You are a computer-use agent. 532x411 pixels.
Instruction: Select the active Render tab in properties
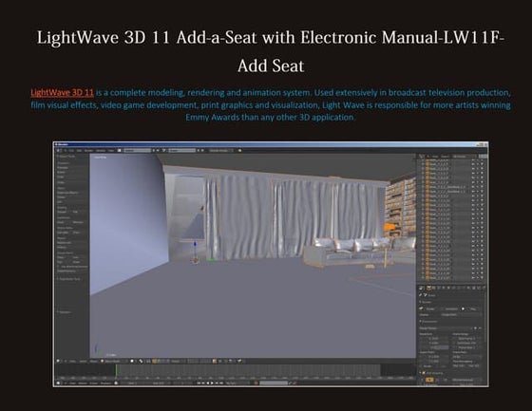click(429, 288)
